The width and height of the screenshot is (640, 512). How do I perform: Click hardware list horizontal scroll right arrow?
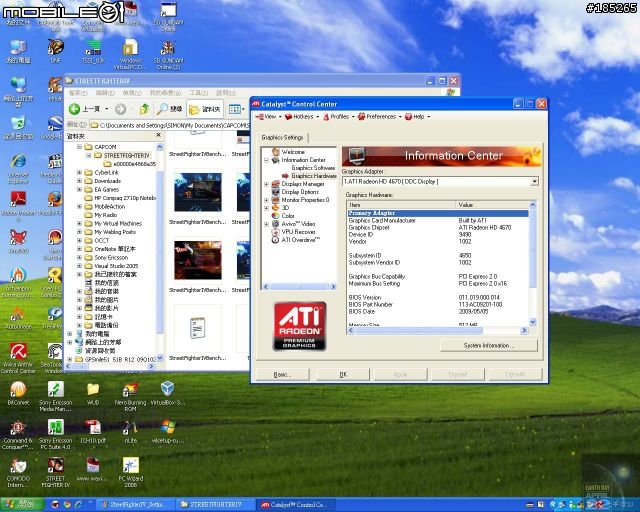[x=524, y=330]
